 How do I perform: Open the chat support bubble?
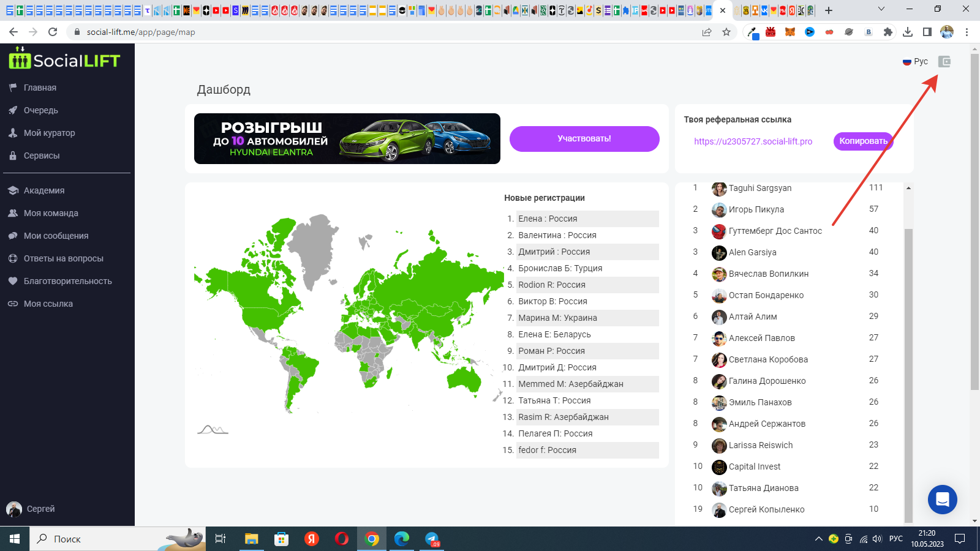click(943, 500)
